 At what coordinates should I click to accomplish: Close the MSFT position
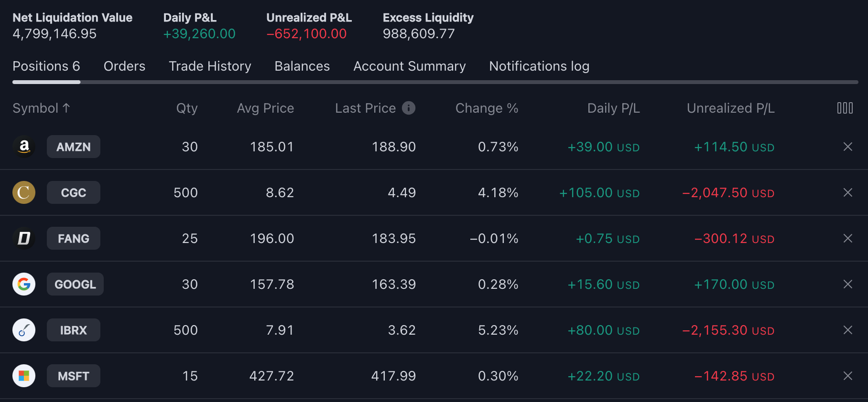847,376
